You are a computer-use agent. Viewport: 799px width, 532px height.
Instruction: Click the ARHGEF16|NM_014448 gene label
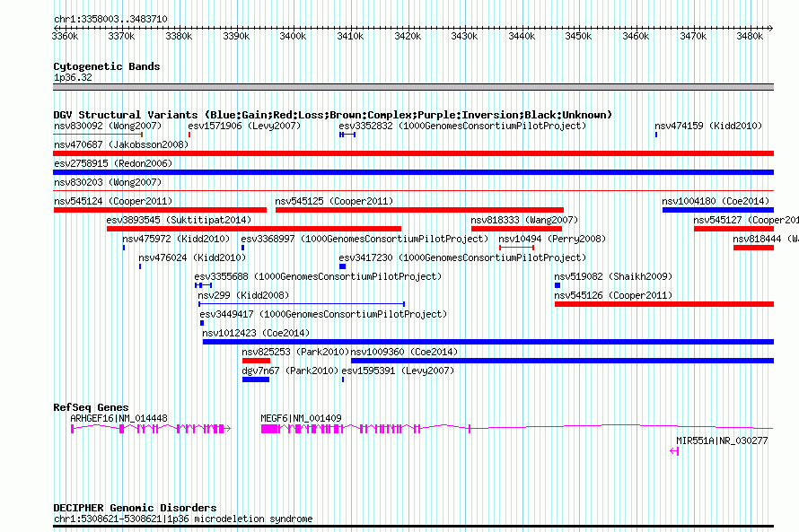pyautogui.click(x=119, y=418)
